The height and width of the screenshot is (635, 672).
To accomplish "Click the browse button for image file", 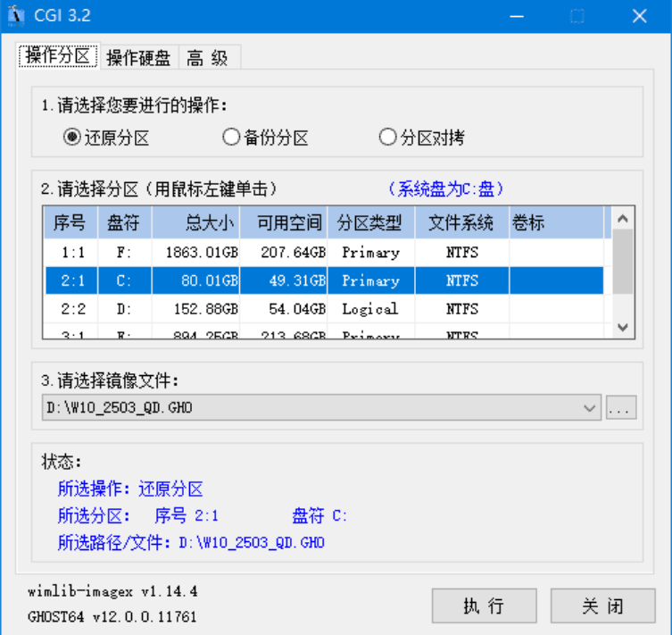I will click(621, 408).
